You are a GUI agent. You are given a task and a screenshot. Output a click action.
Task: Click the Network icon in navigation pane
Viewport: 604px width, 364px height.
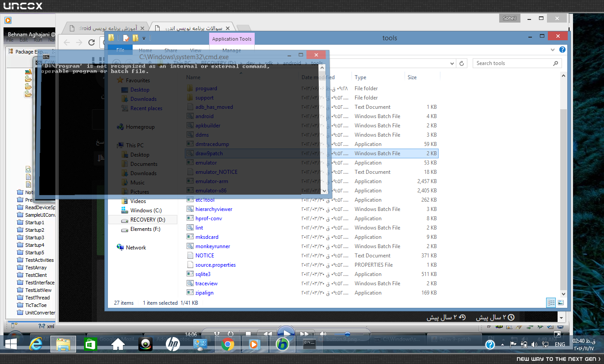(x=120, y=247)
